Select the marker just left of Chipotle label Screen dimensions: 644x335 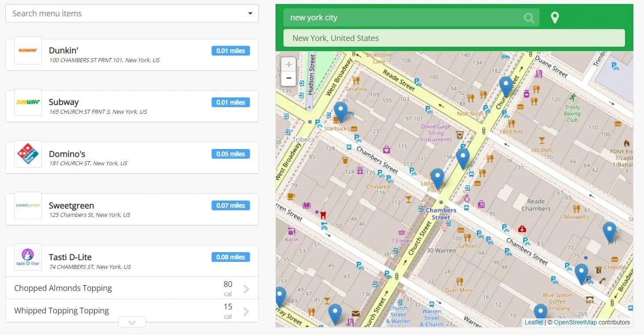pos(581,274)
